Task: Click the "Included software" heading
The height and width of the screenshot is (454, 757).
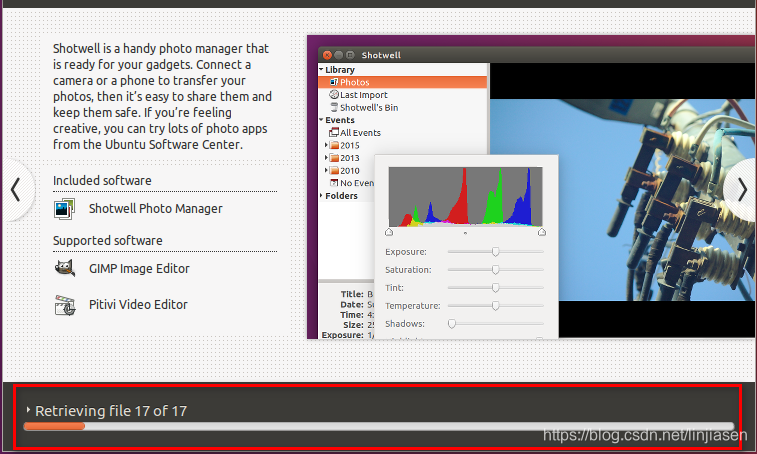Action: [x=102, y=181]
